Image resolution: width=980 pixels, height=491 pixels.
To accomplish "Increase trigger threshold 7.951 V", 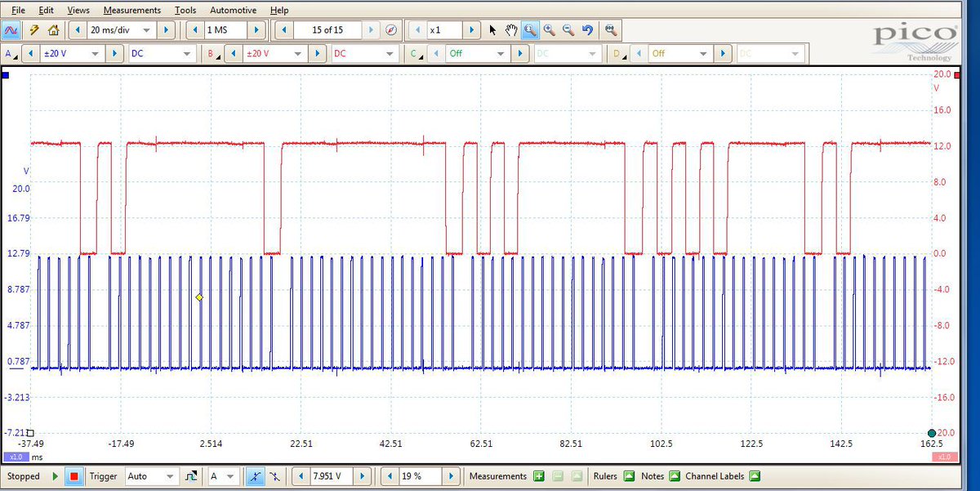I will (x=363, y=476).
